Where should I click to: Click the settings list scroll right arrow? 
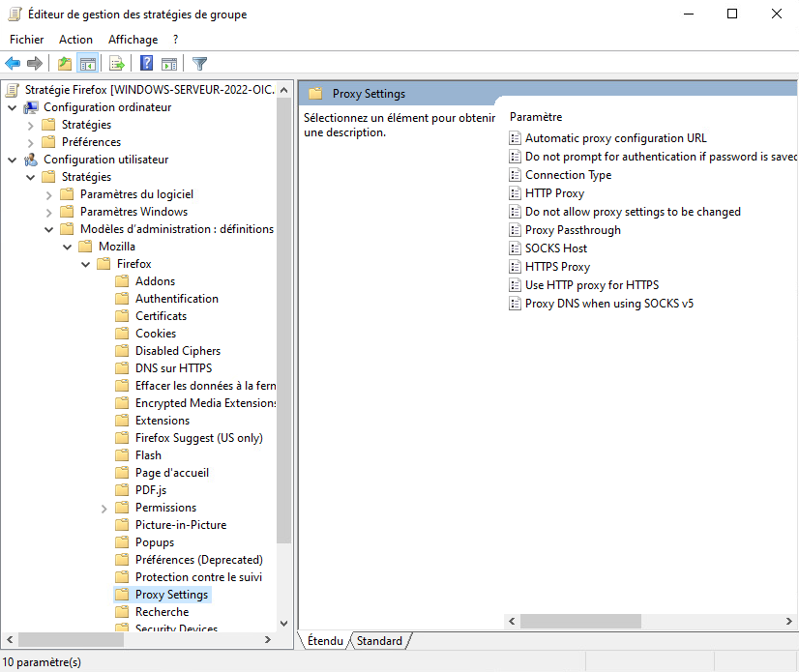tap(788, 621)
